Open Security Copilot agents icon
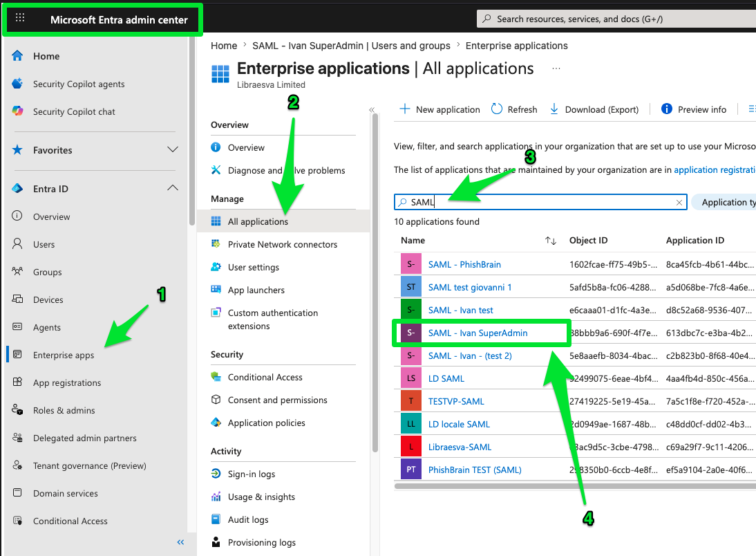The width and height of the screenshot is (756, 556). point(17,84)
